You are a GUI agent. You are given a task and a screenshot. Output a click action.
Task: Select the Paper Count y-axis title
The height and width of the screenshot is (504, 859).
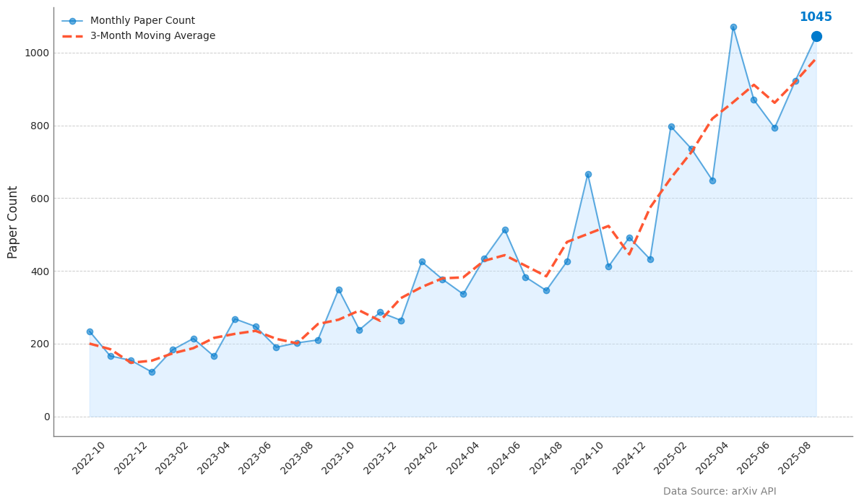(13, 222)
